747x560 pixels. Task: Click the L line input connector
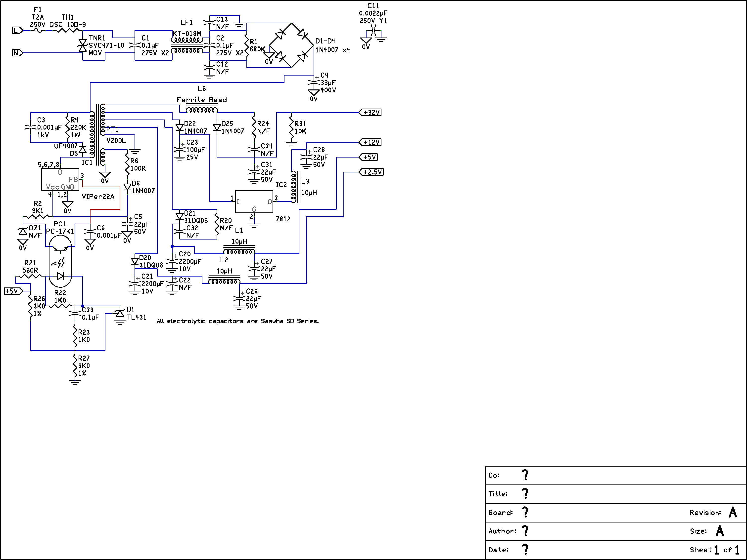[18, 30]
